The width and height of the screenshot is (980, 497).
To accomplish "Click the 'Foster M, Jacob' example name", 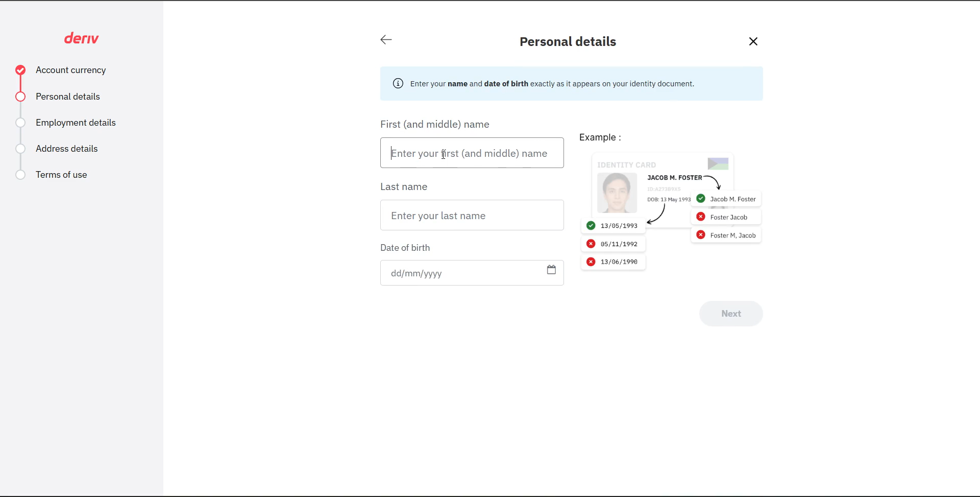I will coord(733,235).
